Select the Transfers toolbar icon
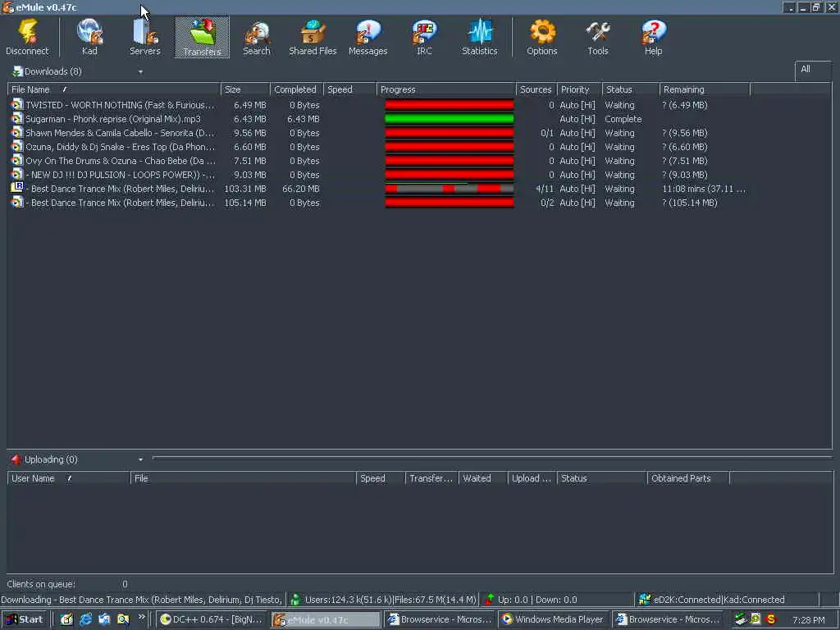The image size is (840, 630). (x=202, y=37)
